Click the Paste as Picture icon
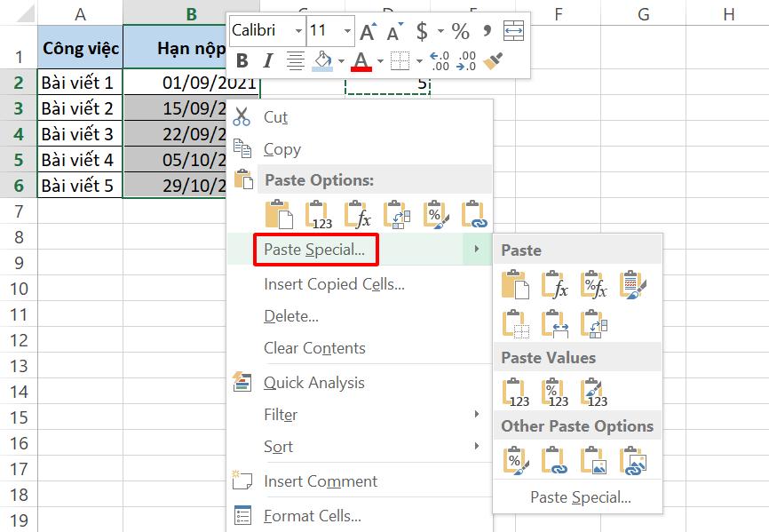 [x=597, y=460]
